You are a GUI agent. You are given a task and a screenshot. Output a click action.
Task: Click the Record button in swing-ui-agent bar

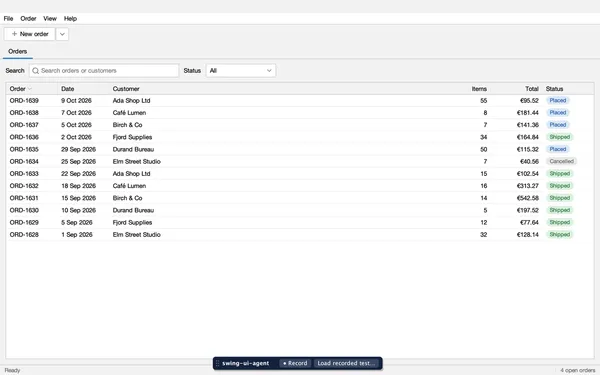pyautogui.click(x=295, y=363)
